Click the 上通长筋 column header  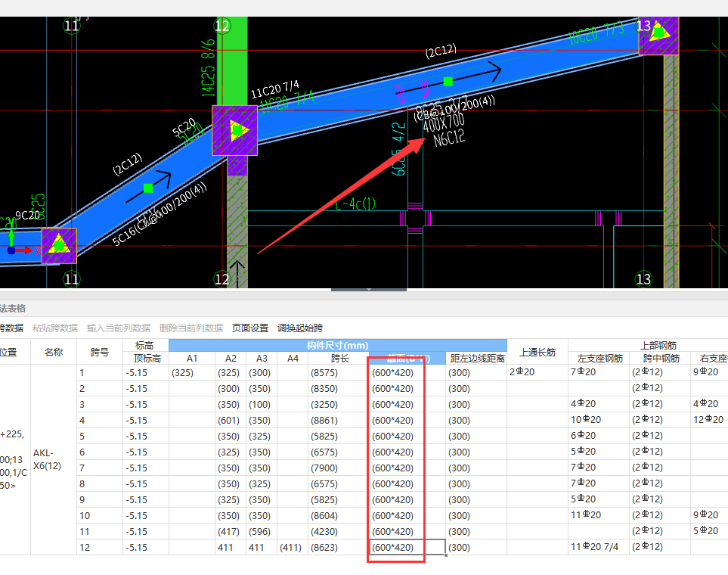[x=537, y=352]
